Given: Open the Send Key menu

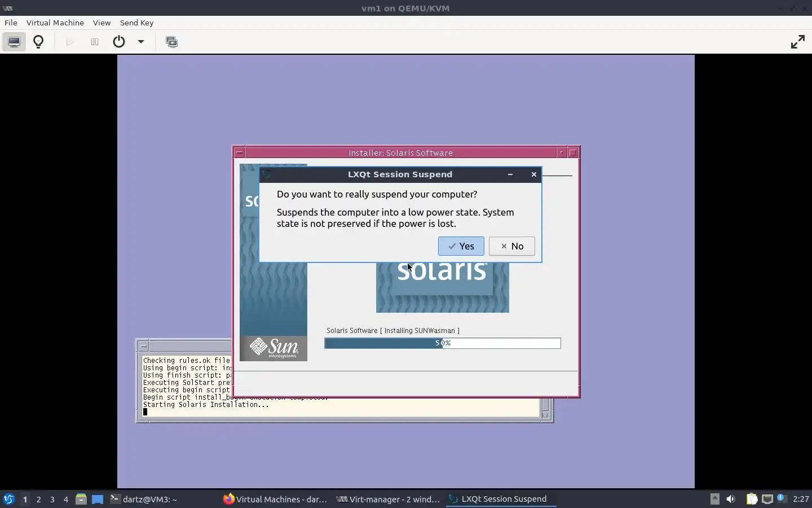Looking at the screenshot, I should [136, 23].
